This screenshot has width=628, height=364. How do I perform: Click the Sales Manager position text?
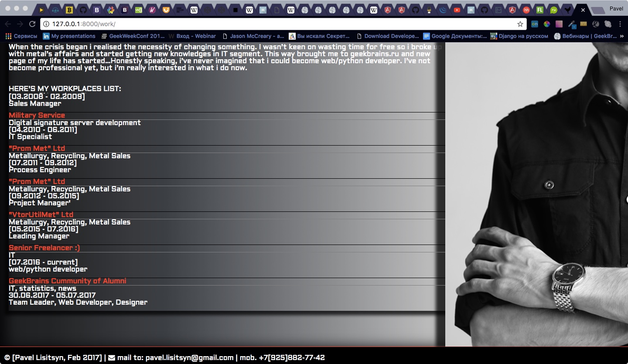click(x=35, y=104)
